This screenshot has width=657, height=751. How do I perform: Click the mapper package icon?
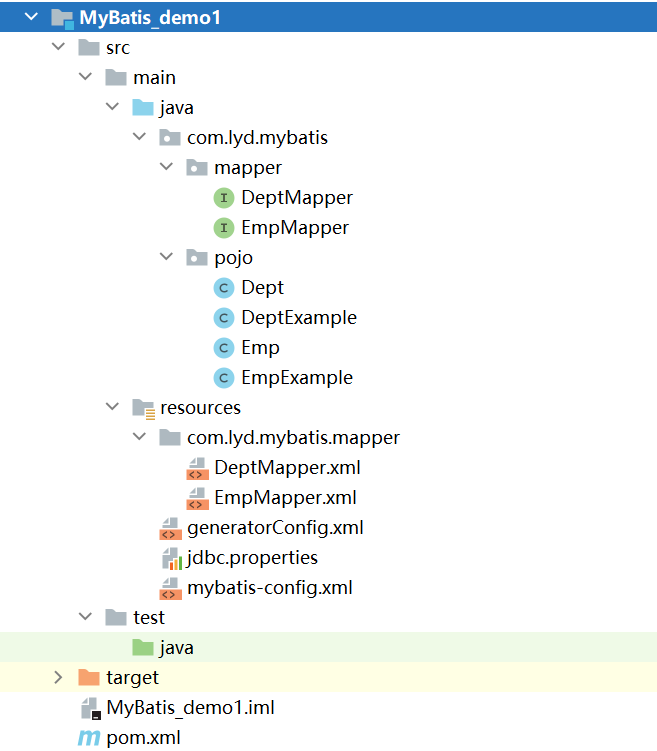click(196, 167)
